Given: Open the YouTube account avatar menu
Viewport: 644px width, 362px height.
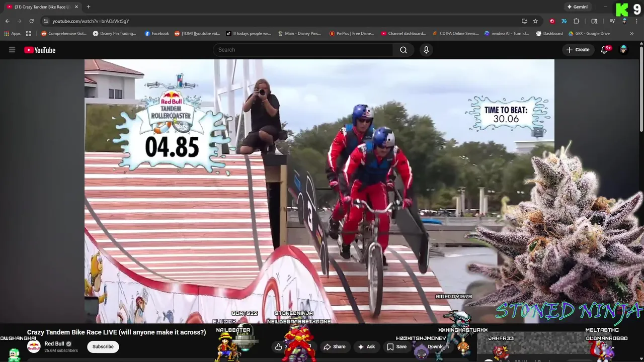Looking at the screenshot, I should coord(623,49).
